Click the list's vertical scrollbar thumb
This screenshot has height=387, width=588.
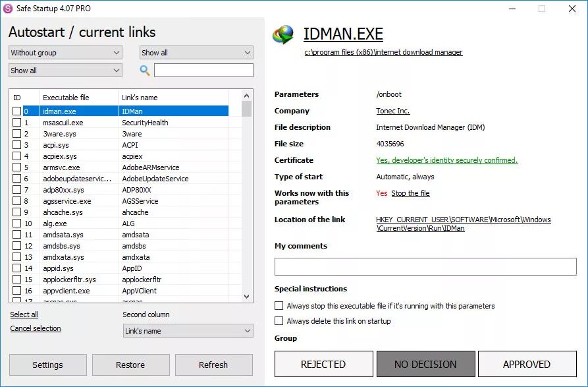(246, 109)
